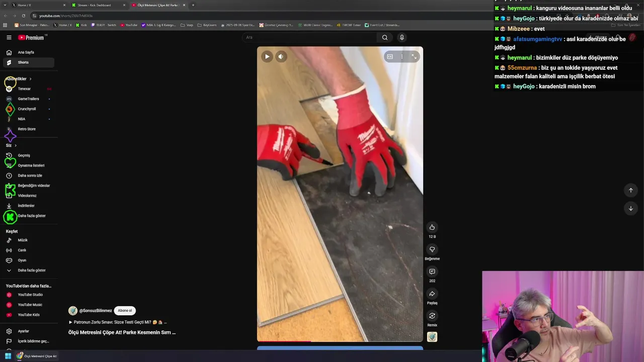The height and width of the screenshot is (362, 644).
Task: Open the Vorp bookmarks folder
Action: (x=187, y=25)
